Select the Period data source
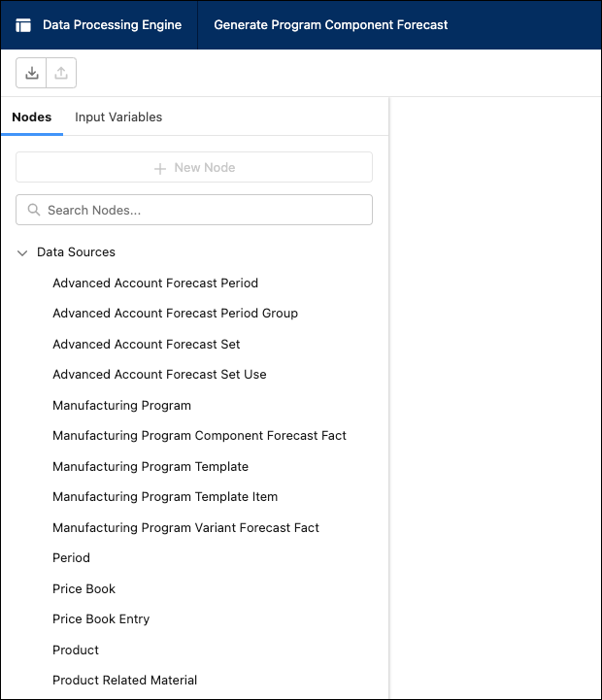 tap(71, 558)
